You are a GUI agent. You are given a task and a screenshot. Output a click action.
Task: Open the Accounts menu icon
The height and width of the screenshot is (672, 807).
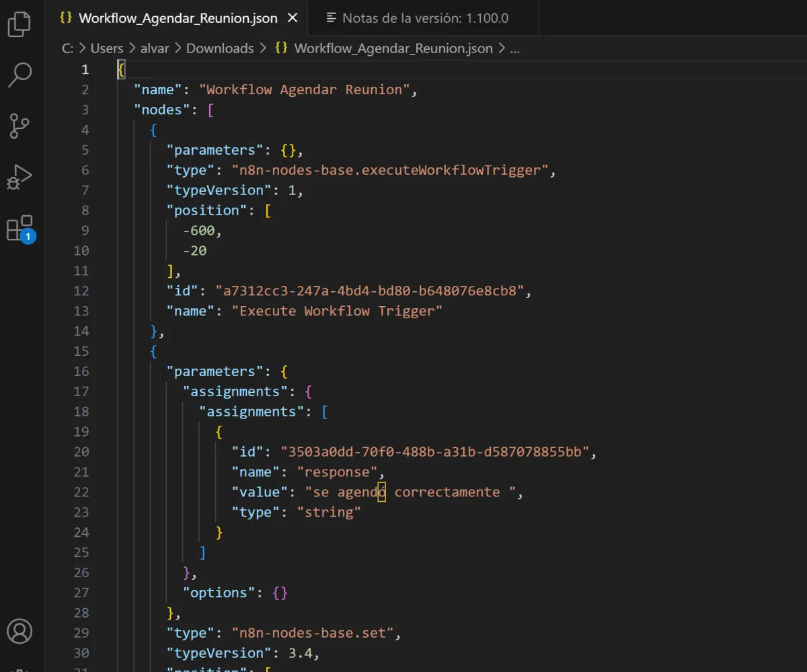coord(20,632)
